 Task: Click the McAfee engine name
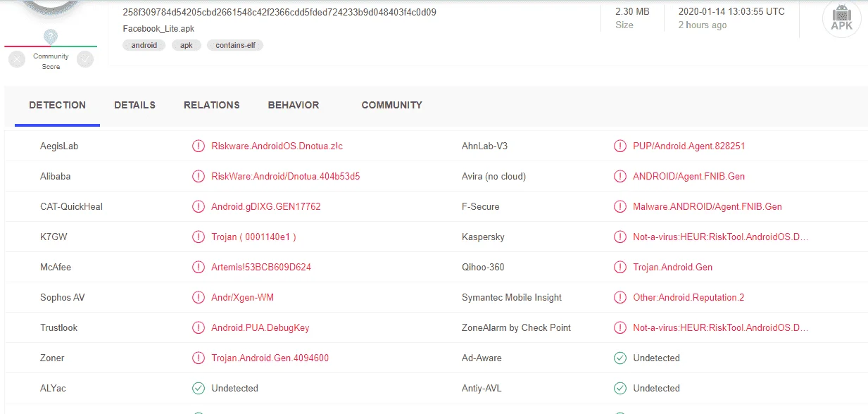point(56,267)
